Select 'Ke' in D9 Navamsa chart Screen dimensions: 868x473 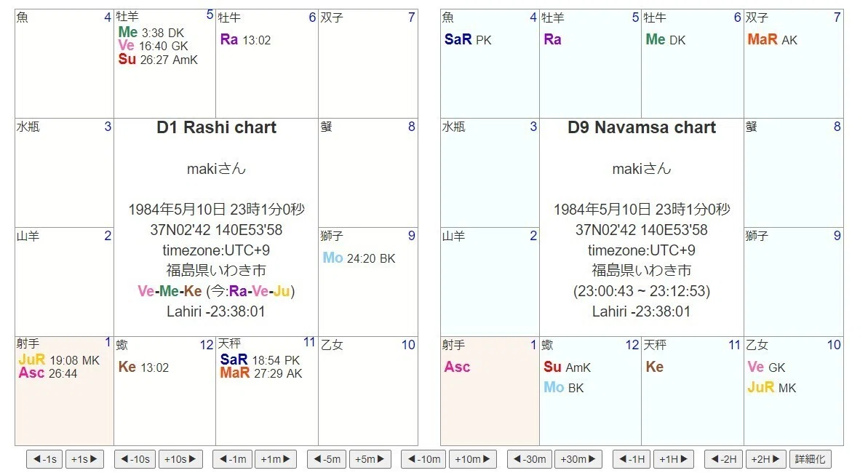point(654,367)
